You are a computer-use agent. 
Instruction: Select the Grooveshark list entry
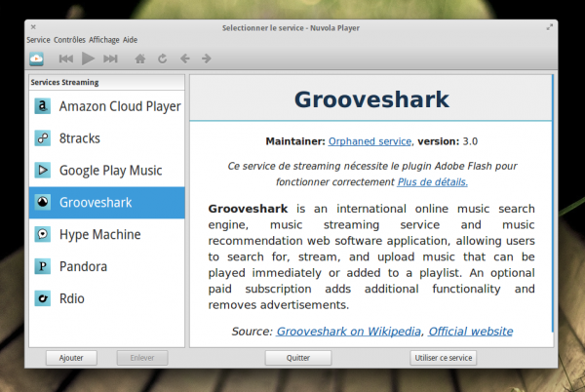tap(106, 203)
